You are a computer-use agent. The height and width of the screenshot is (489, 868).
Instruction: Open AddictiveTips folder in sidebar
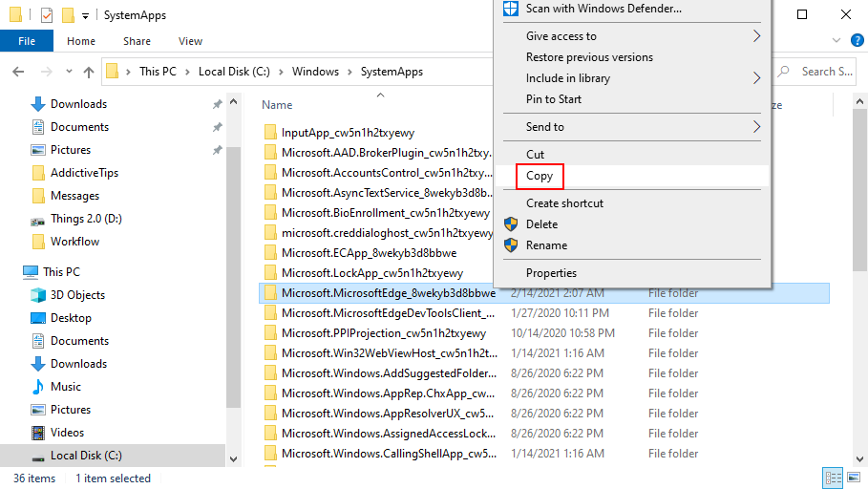click(x=84, y=173)
